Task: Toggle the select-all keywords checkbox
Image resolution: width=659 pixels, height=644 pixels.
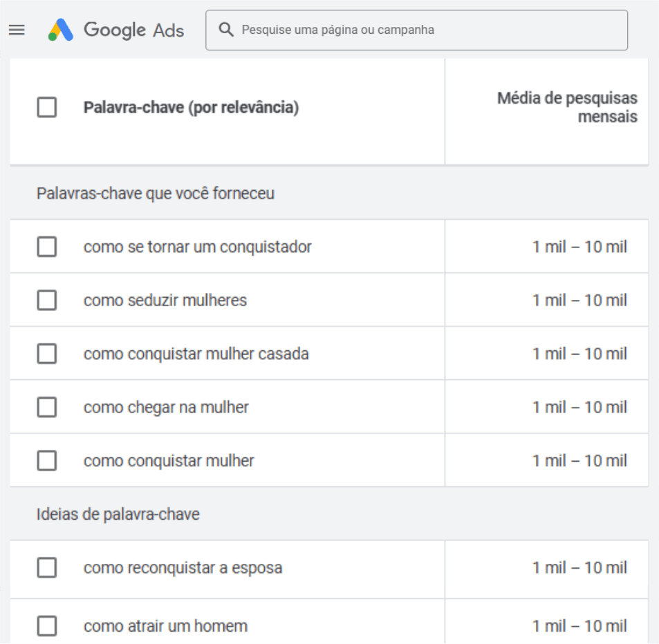Action: click(x=46, y=108)
